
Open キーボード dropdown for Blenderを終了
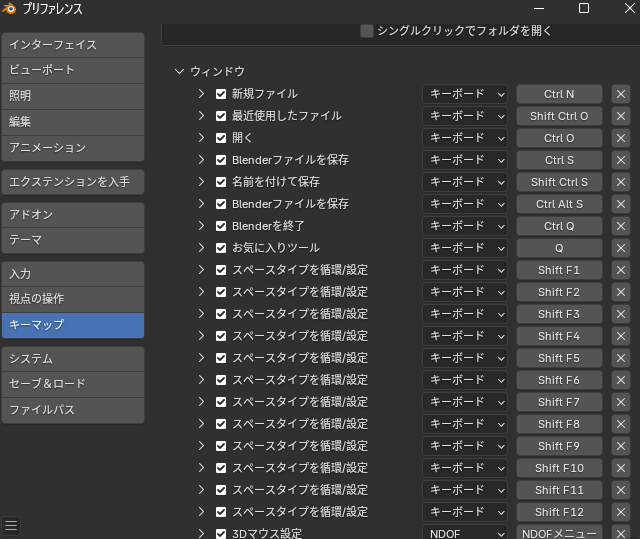pyautogui.click(x=465, y=226)
